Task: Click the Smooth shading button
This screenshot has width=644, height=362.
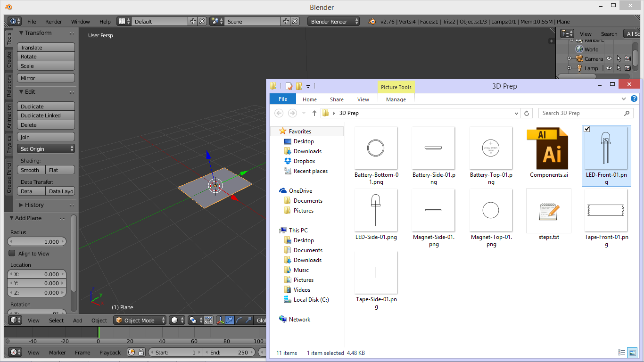Action: (x=32, y=170)
